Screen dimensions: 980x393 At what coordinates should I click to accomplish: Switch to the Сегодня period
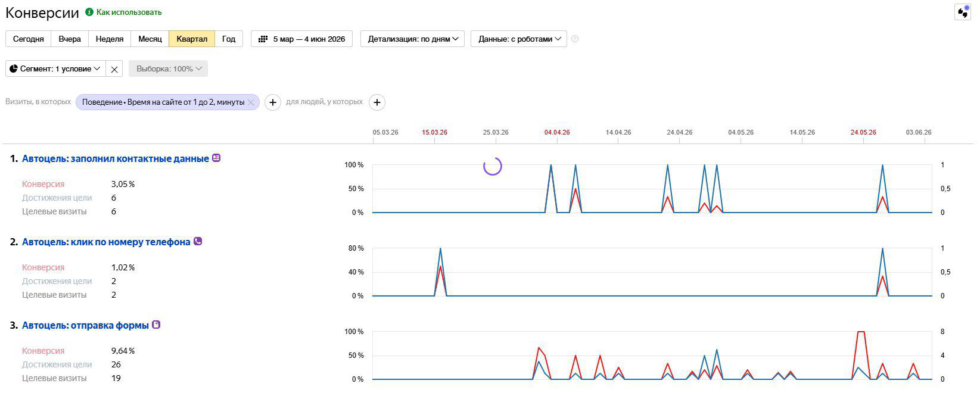point(29,39)
